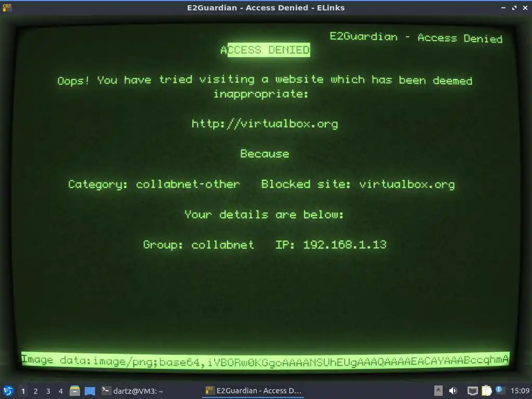Switch to workspace 4 in pager
532x399 pixels.
61,391
